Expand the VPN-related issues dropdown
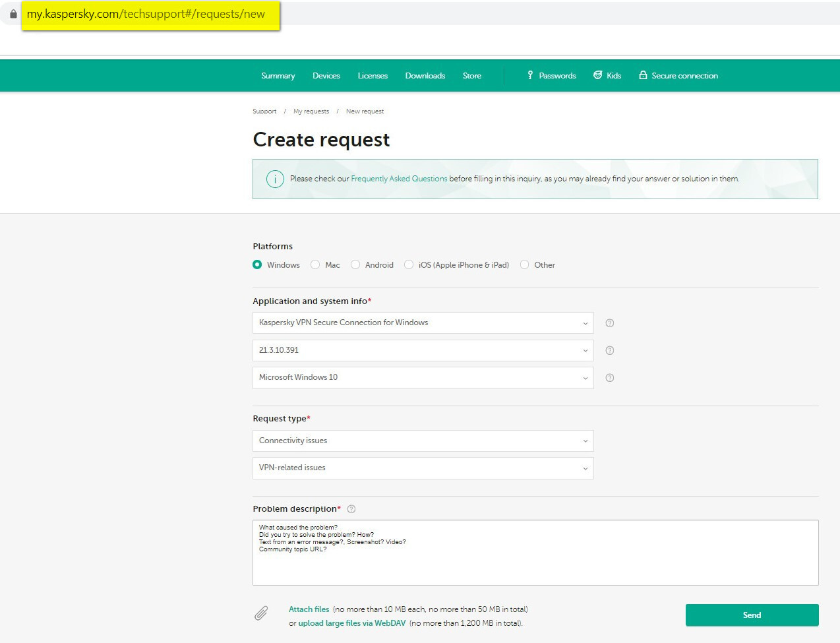This screenshot has width=840, height=643. [x=423, y=468]
